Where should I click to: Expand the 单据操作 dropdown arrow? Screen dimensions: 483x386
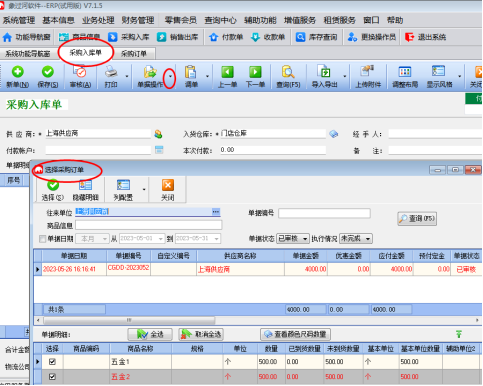pos(170,77)
